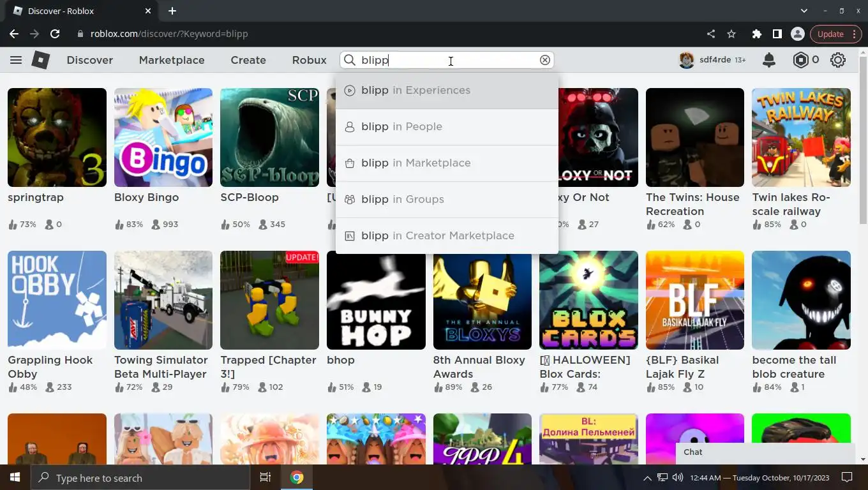Viewport: 868px width, 490px height.
Task: Open the volume control in tray
Action: pyautogui.click(x=678, y=477)
